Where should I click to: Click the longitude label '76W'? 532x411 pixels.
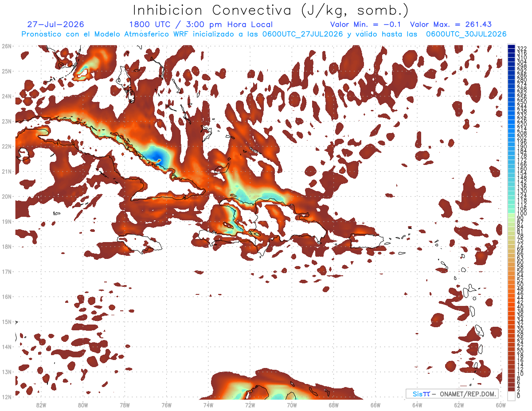coord(166,405)
